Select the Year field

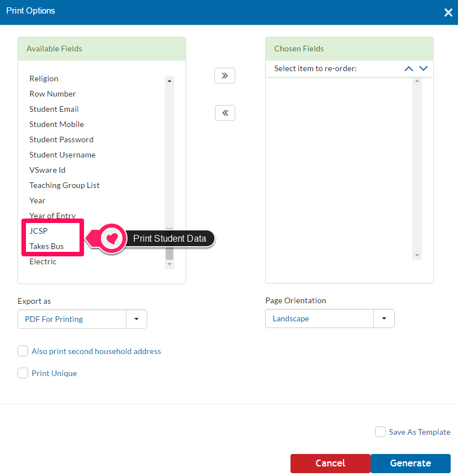coord(37,200)
